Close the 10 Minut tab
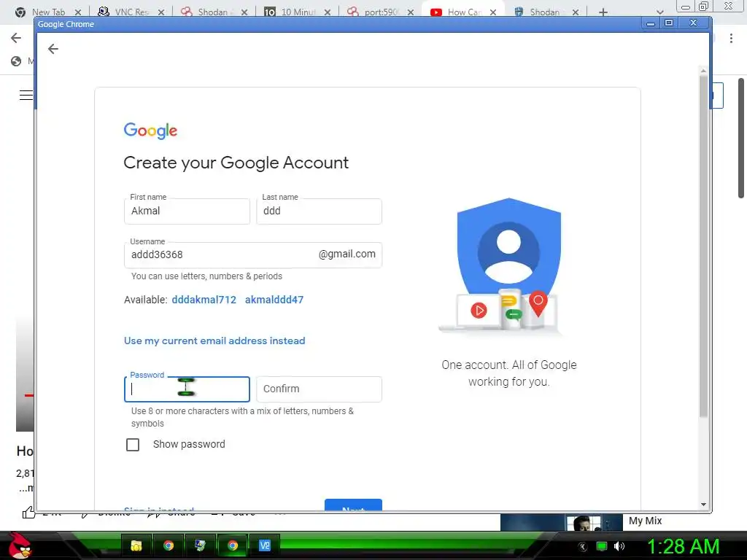747x560 pixels. tap(328, 12)
